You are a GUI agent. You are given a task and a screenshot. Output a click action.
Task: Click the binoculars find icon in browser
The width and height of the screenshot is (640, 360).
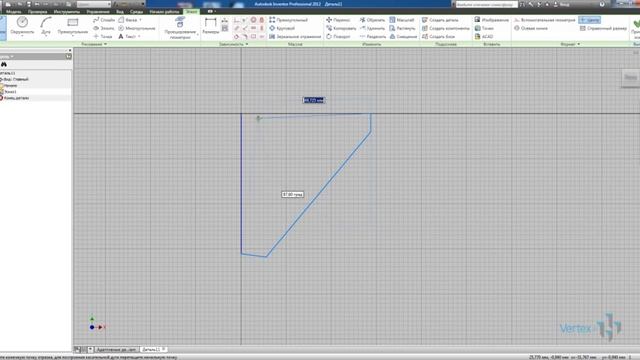click(x=4, y=64)
